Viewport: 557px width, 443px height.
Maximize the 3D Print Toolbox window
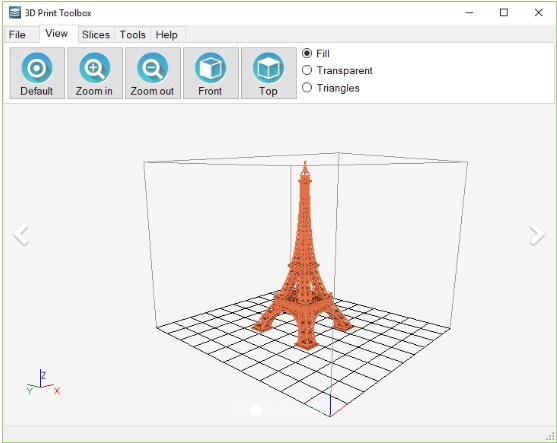(x=504, y=12)
